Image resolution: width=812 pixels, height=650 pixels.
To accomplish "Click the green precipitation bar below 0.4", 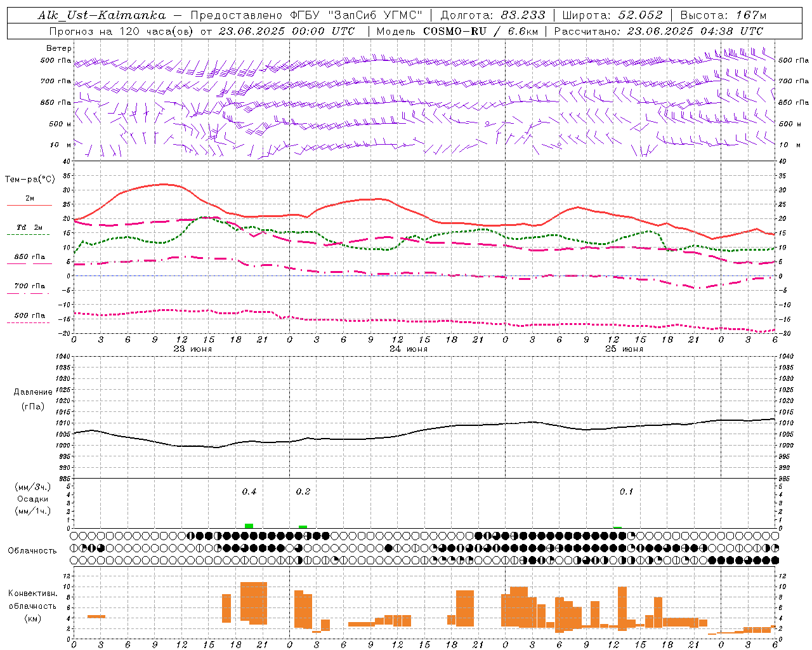I will pos(249,526).
